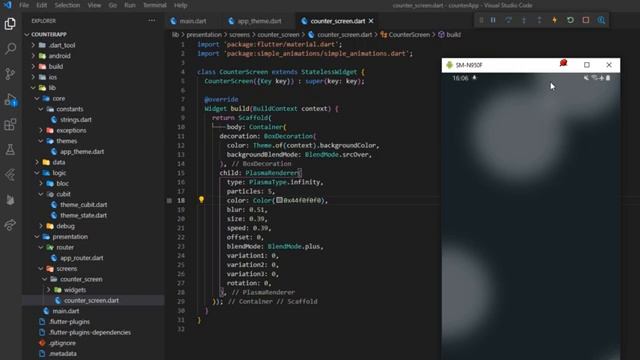
Task: Open theme_cubit.dart file
Action: pyautogui.click(x=83, y=204)
